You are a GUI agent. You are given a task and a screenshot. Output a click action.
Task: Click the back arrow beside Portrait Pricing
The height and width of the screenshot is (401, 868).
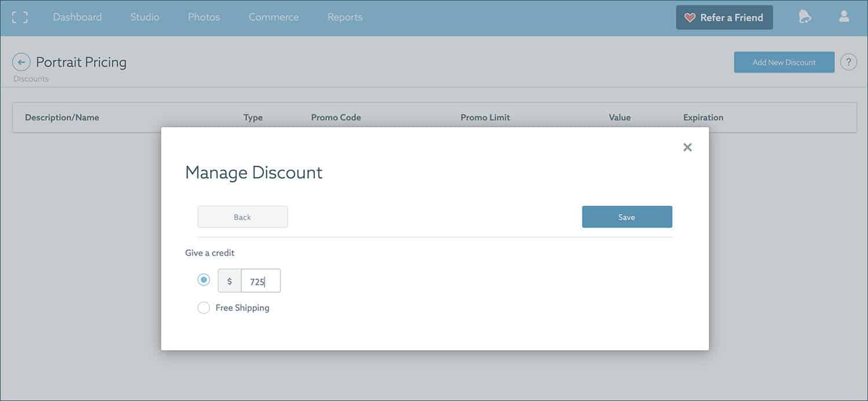[21, 62]
